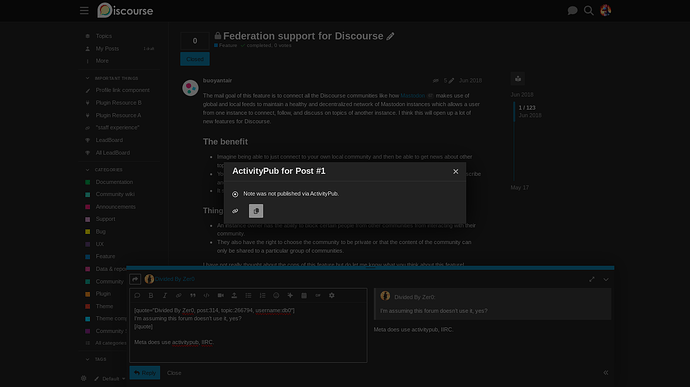690x387 pixels.
Task: Insert bulleted list in composer
Action: pyautogui.click(x=248, y=295)
